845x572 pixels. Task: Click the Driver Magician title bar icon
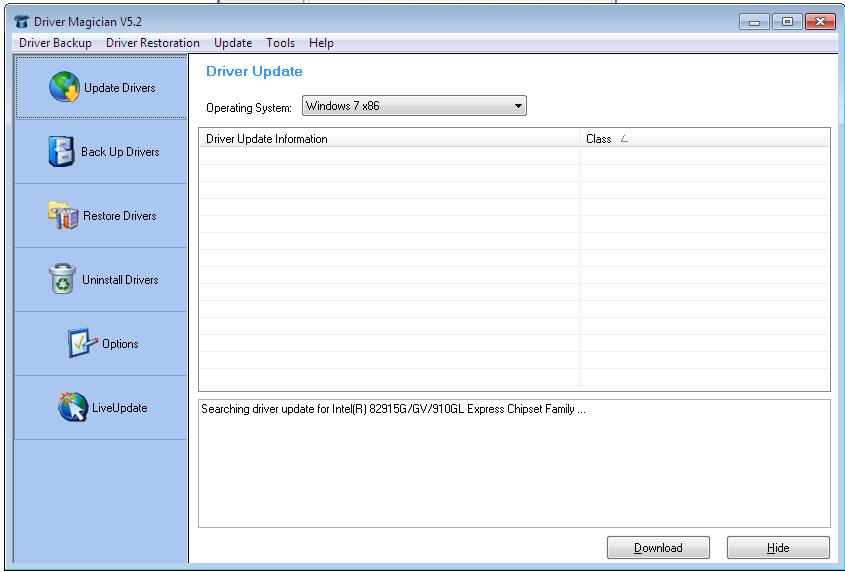(x=22, y=22)
